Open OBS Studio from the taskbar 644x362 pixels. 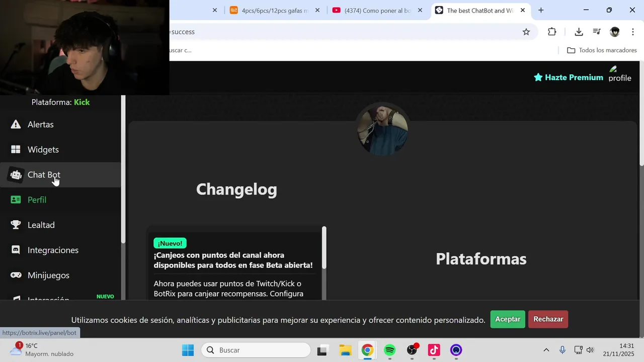(412, 350)
